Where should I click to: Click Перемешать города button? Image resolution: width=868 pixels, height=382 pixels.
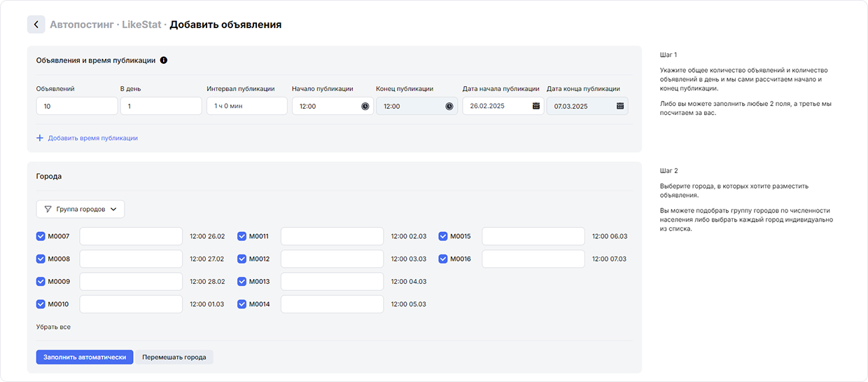coord(174,357)
